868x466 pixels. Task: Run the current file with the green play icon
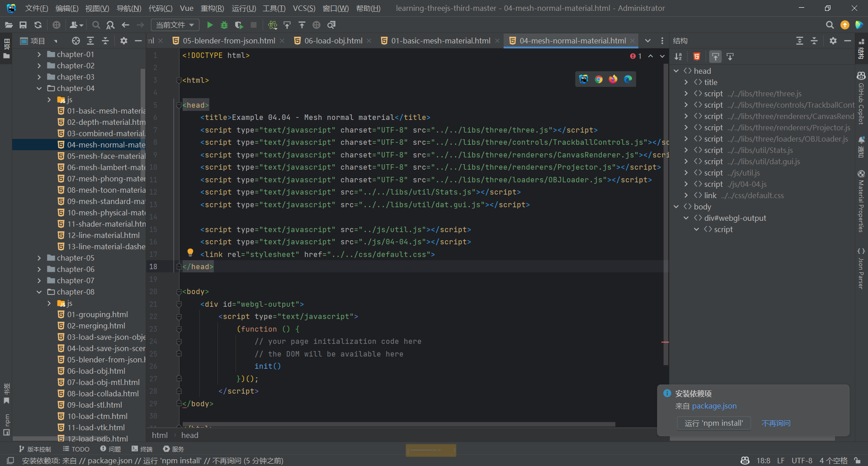[210, 25]
